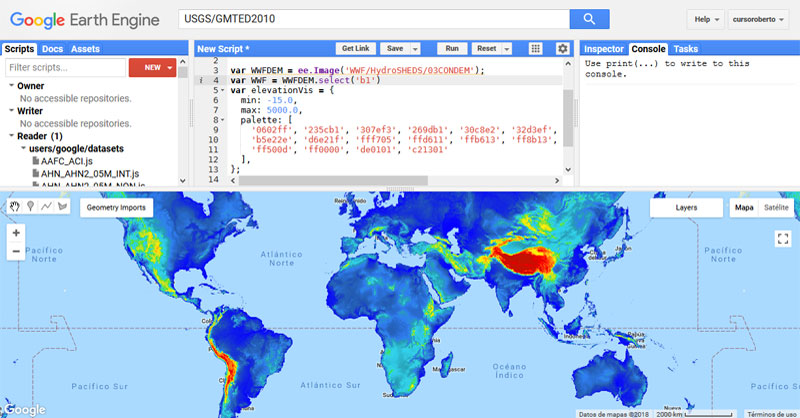Click the code editor horizontal scrollbar
Viewport: 800px width, 418px height.
(x=333, y=180)
